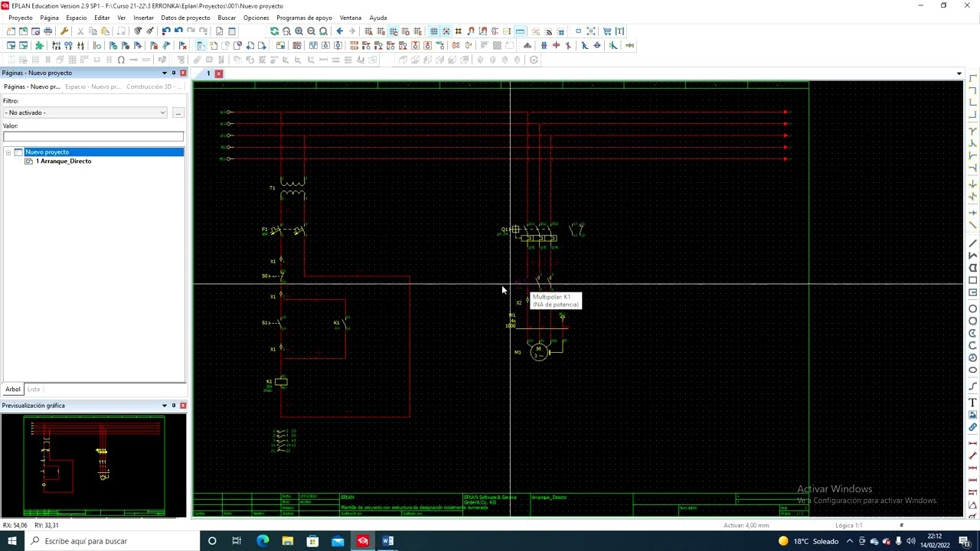980x551 pixels.
Task: Click the Valor input field
Action: [93, 136]
